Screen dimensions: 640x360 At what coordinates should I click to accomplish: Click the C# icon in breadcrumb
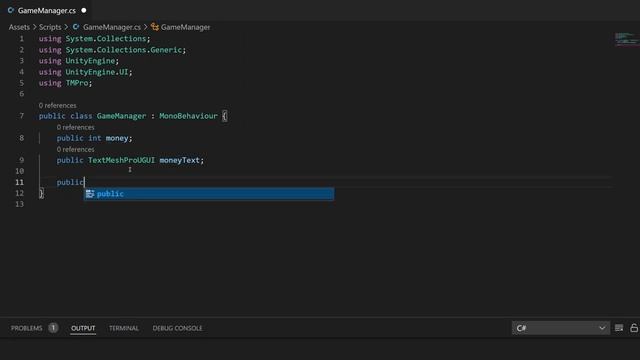tap(76, 27)
